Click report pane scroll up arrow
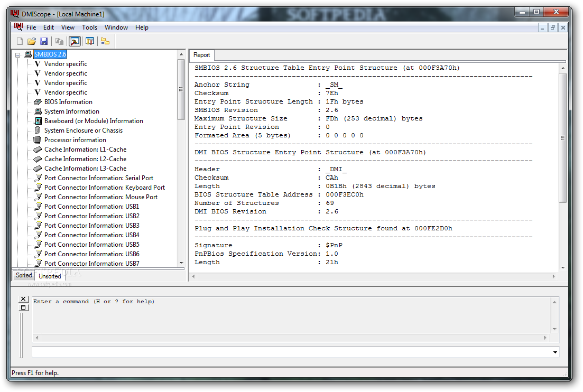The image size is (583, 392). tap(563, 68)
